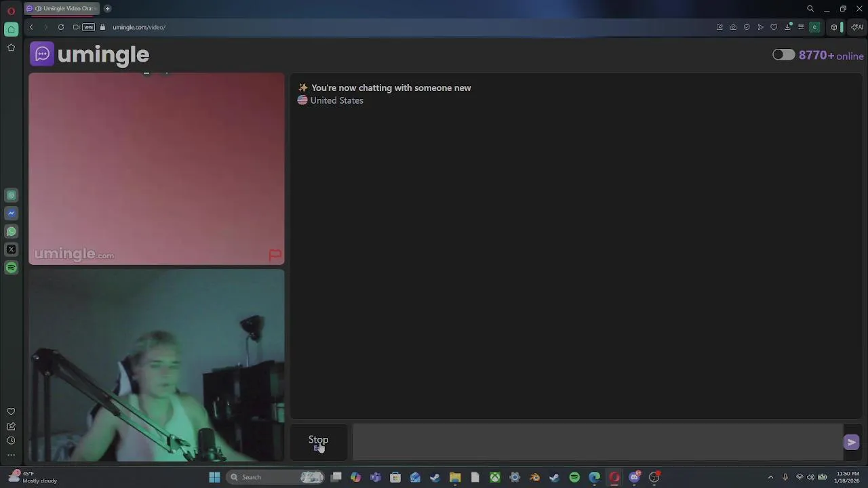Open the downloads icon in toolbar
The width and height of the screenshot is (868, 488).
click(x=788, y=27)
